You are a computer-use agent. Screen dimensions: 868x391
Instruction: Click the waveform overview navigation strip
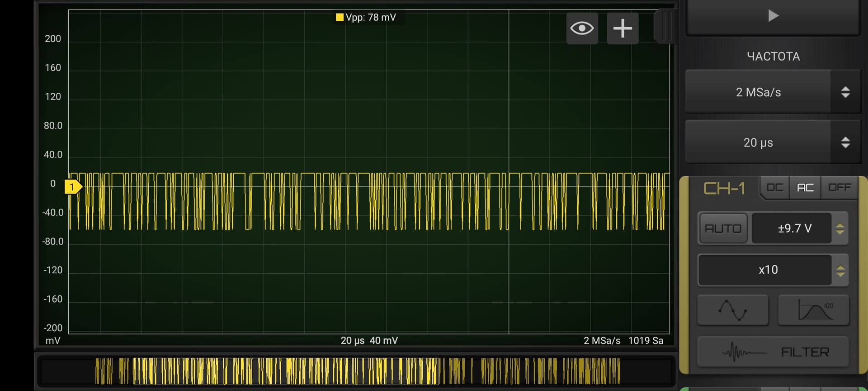(356, 371)
